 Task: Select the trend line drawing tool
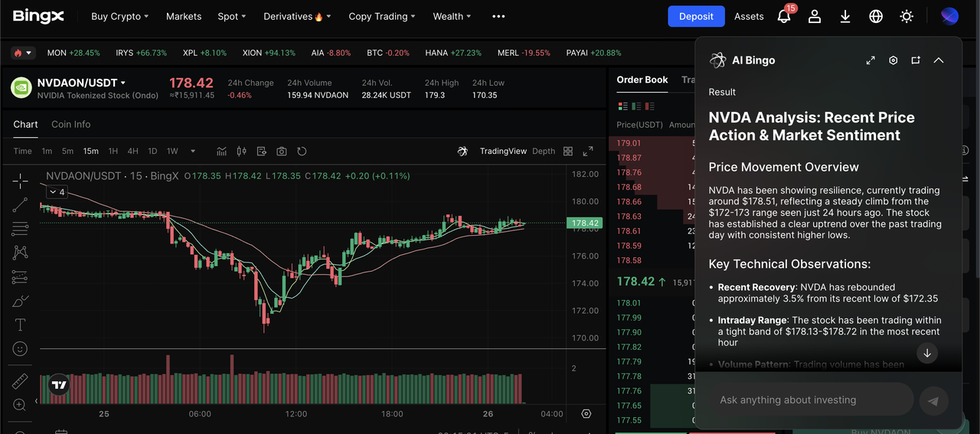(21, 205)
